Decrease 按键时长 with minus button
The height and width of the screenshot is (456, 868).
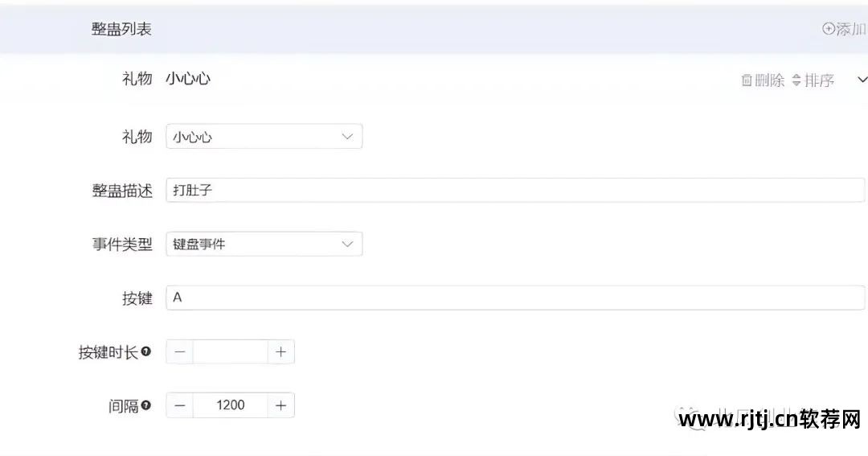pos(179,351)
